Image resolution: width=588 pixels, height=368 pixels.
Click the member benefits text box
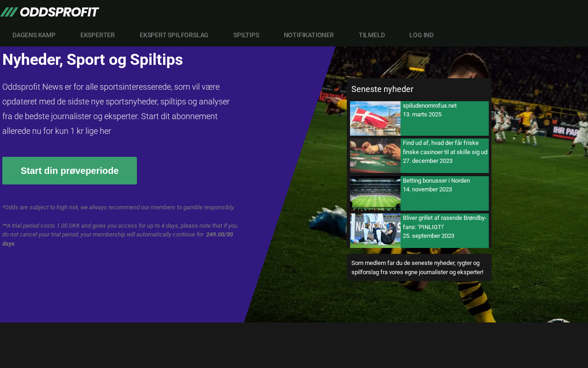[x=419, y=268]
